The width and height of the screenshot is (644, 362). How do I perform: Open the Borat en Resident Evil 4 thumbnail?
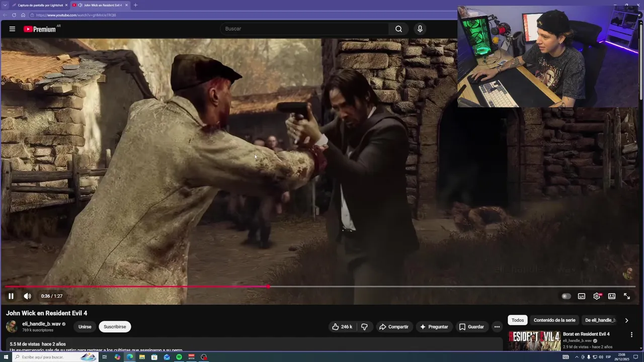pos(534,341)
